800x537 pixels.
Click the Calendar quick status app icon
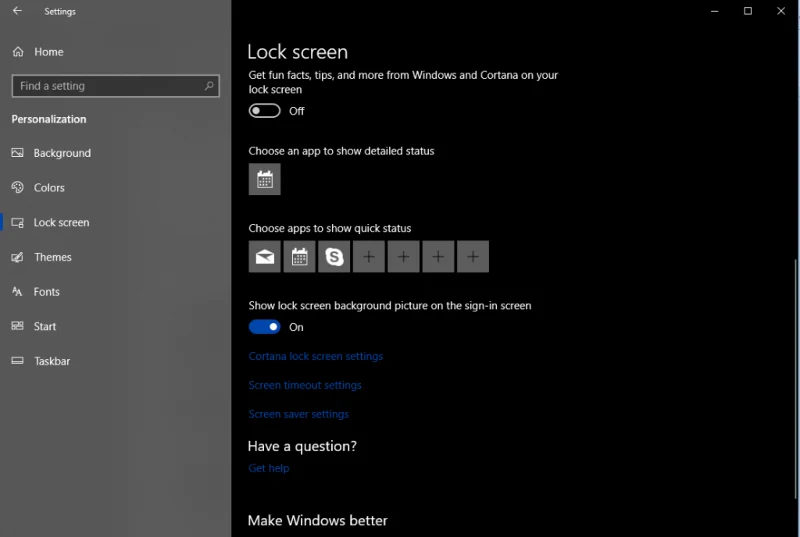coord(299,257)
